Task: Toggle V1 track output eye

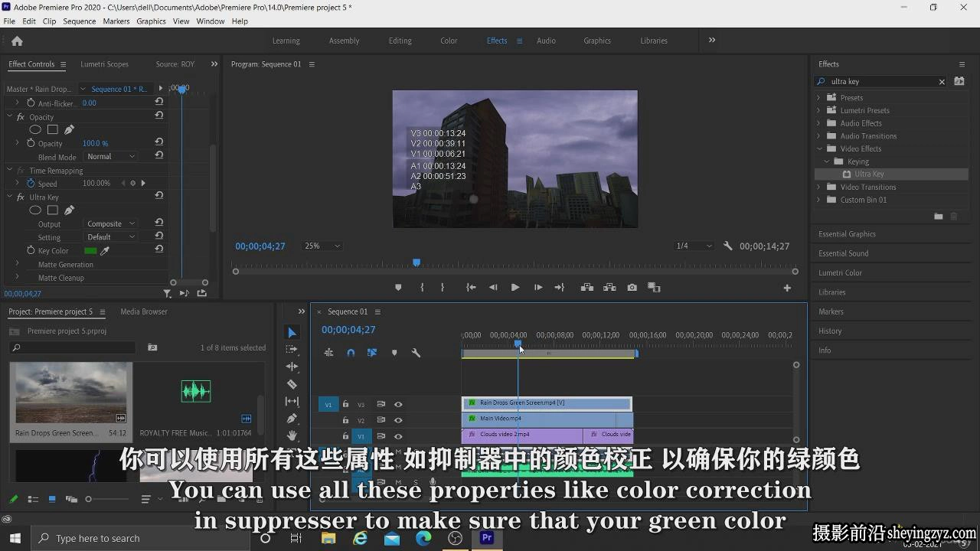Action: point(398,436)
